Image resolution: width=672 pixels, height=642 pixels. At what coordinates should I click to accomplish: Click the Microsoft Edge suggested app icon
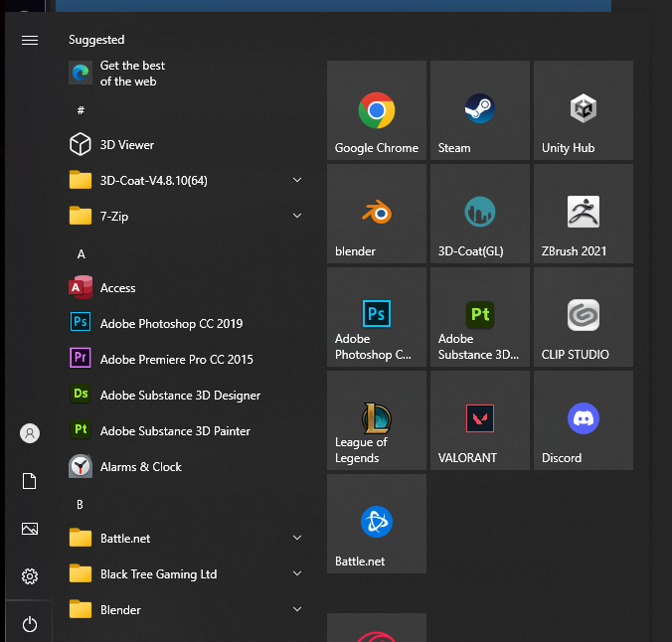81,73
